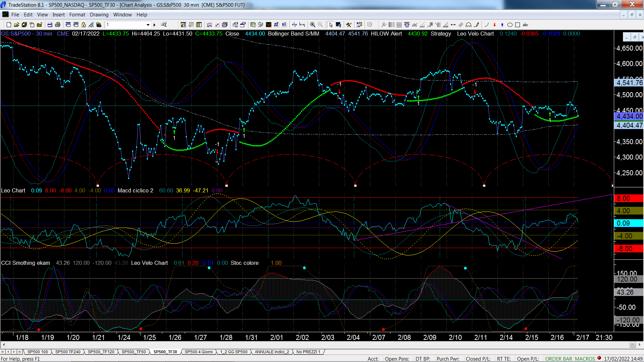This screenshot has width=644, height=362.
Task: Click the Zoom in magnifier icon
Action: tap(313, 24)
